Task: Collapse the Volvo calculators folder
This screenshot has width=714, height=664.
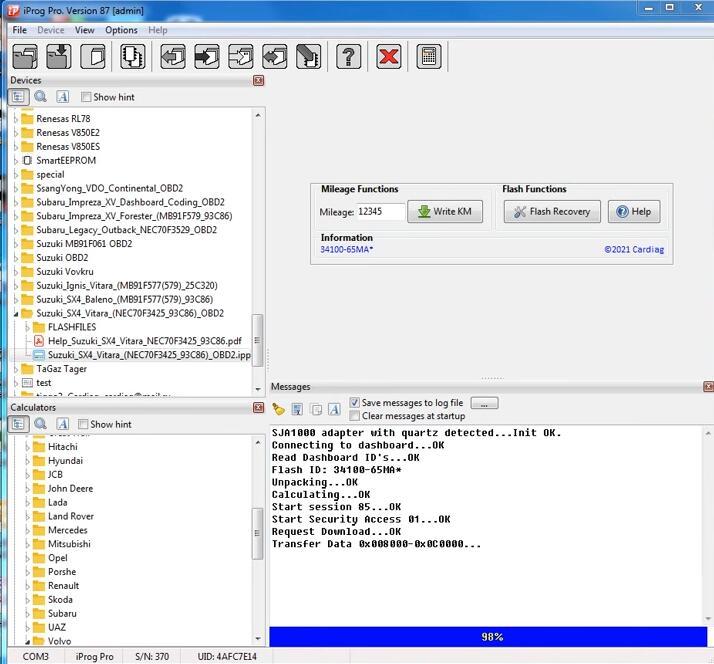Action: click(27, 642)
